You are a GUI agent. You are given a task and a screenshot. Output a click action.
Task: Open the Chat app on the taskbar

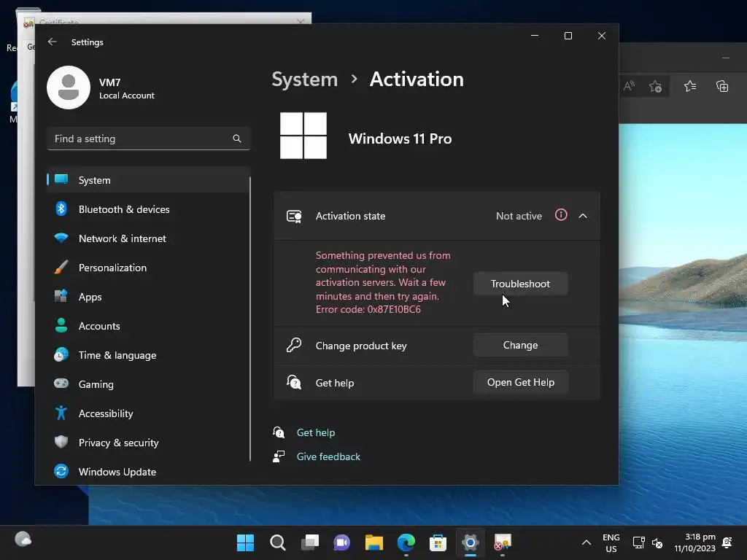(341, 542)
